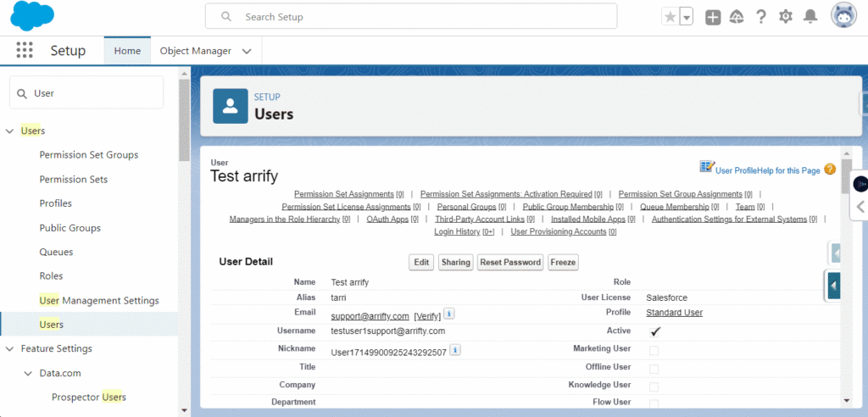The height and width of the screenshot is (417, 868).
Task: Open the favorites list dropdown arrow
Action: [686, 17]
